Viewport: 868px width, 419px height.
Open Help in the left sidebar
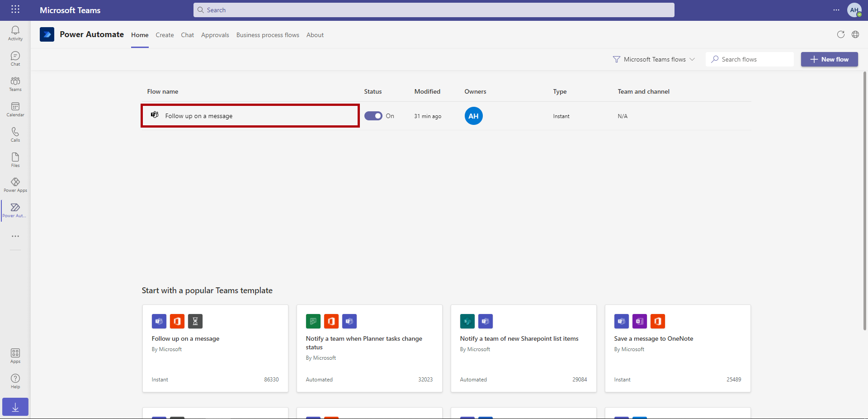pyautogui.click(x=15, y=381)
